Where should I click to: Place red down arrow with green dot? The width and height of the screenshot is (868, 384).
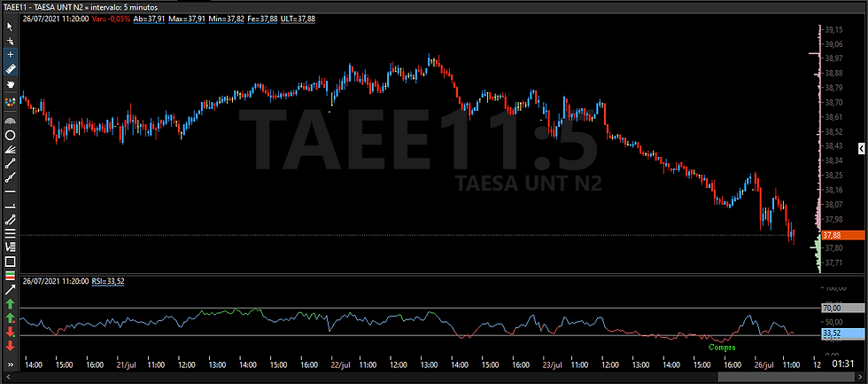tap(10, 332)
